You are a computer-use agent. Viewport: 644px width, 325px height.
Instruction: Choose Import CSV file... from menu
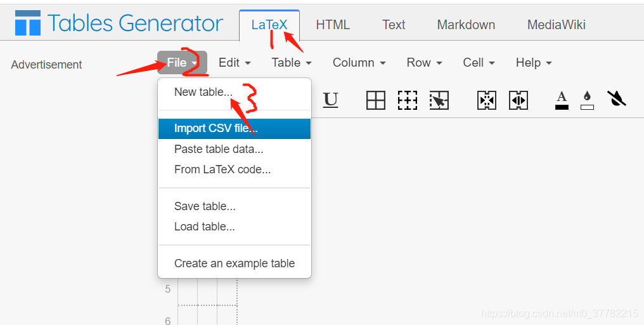[235, 128]
